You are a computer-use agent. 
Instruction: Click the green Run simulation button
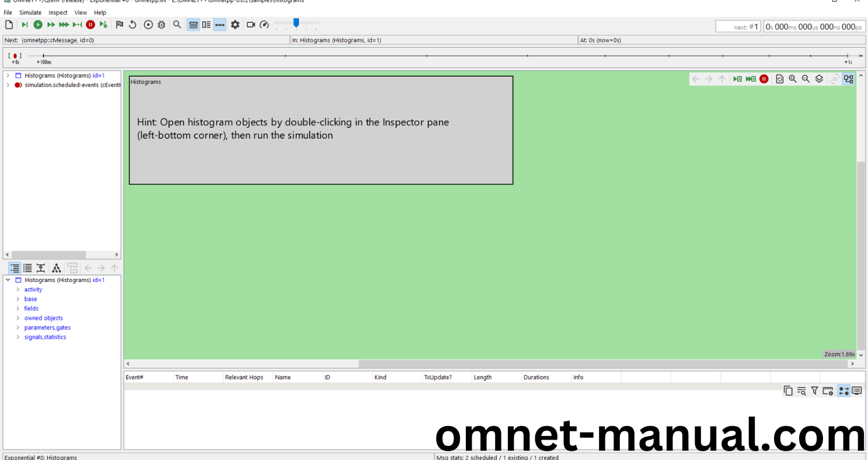[38, 25]
